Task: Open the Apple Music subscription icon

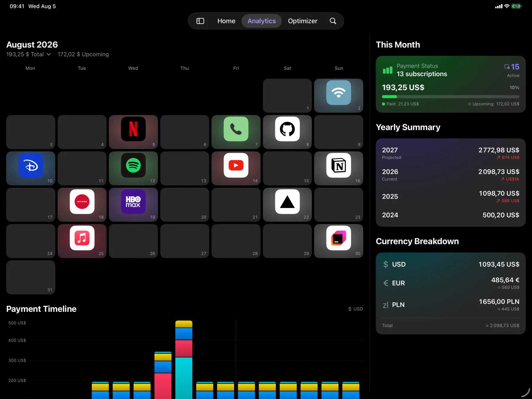Action: [82, 238]
